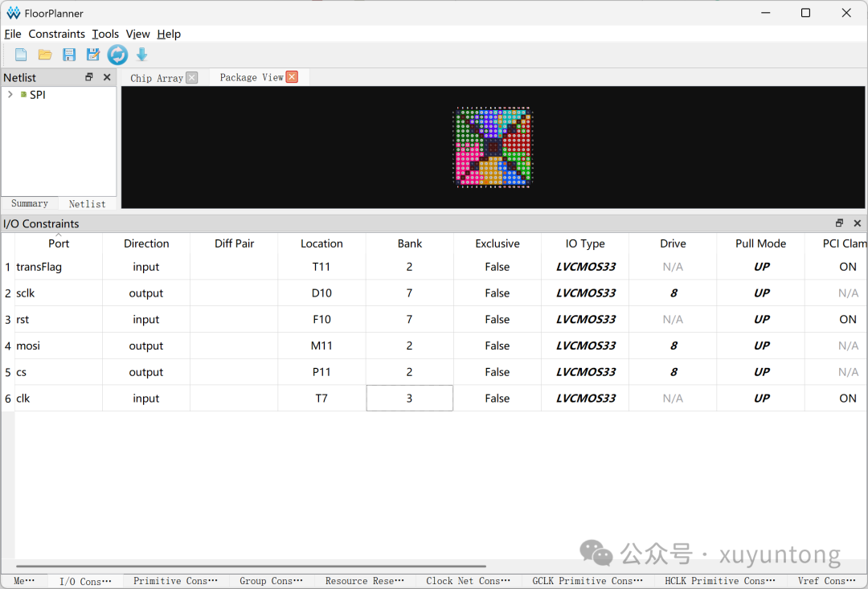Click the Direction column header

pos(146,243)
